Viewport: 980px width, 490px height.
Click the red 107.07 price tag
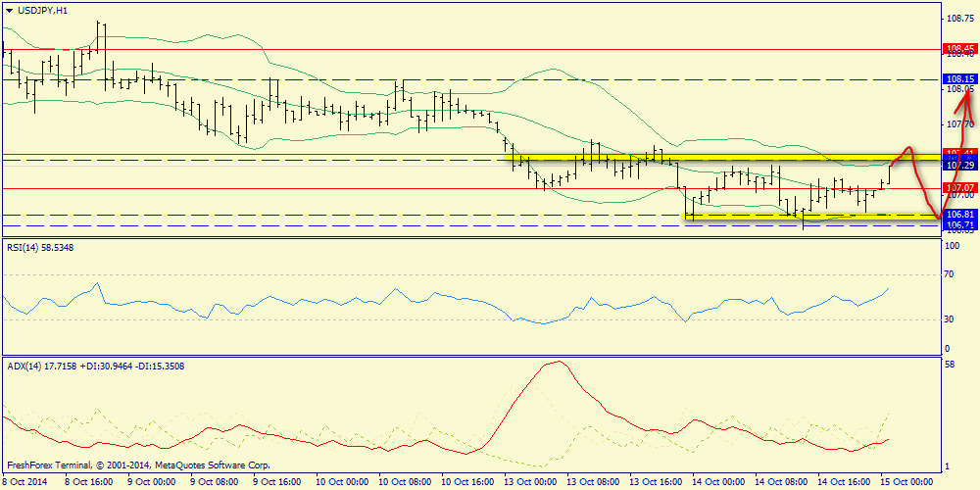coord(958,187)
